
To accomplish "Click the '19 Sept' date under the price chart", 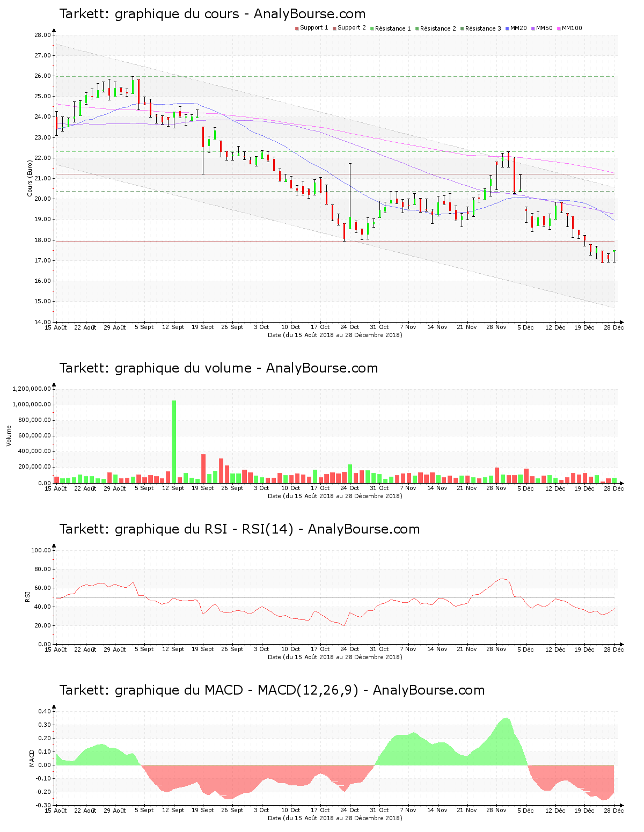I will (x=203, y=327).
